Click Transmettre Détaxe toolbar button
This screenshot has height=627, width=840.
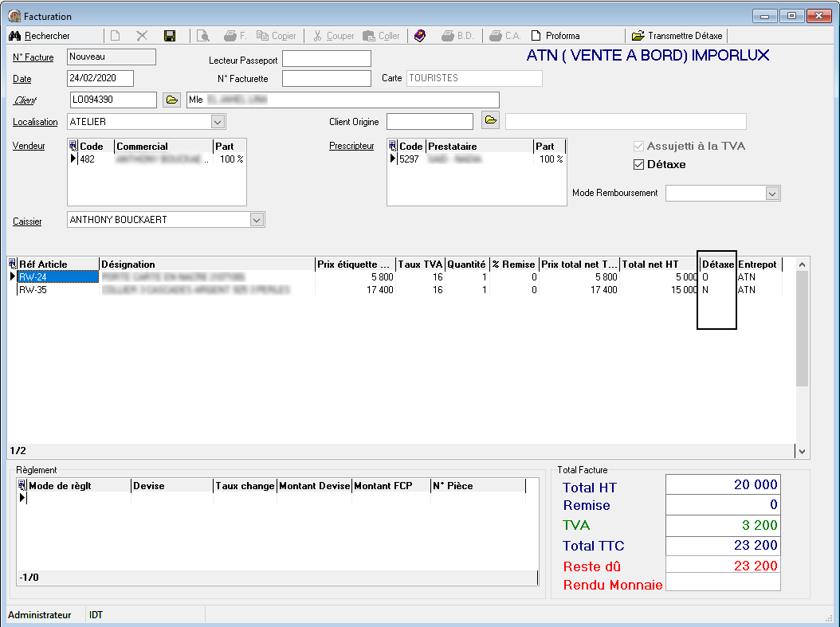677,36
